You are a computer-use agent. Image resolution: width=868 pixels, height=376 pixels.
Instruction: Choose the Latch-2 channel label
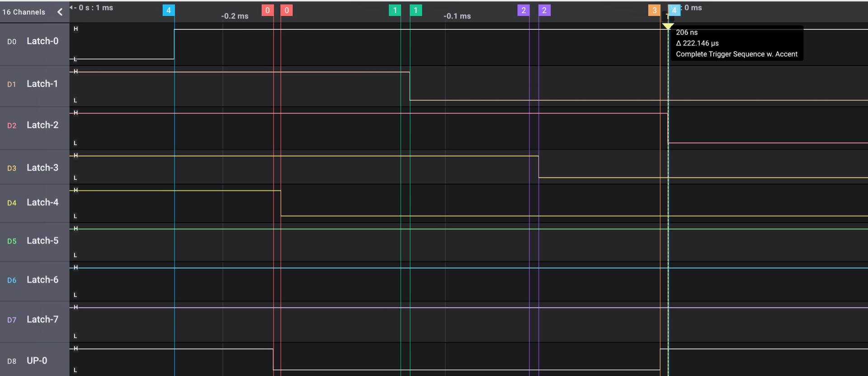point(42,125)
